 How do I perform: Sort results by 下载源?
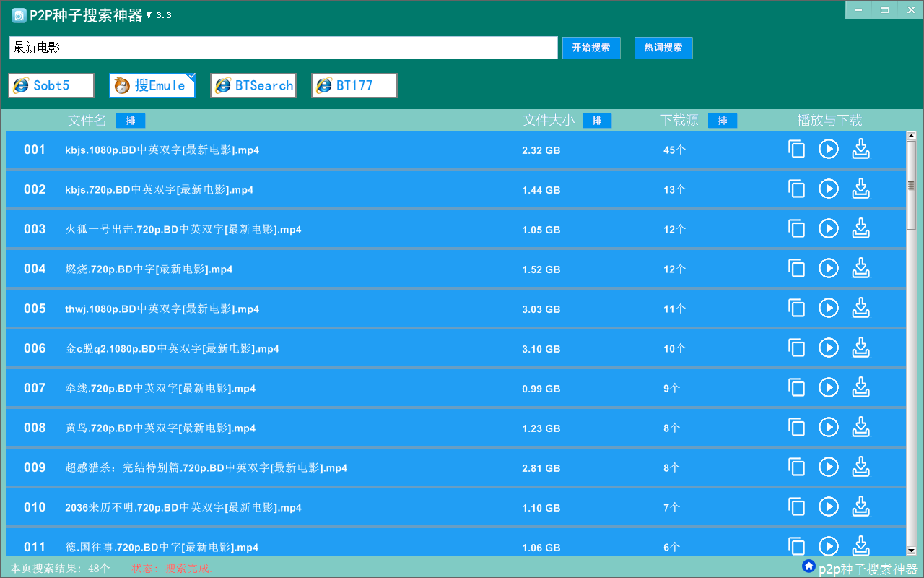(723, 121)
